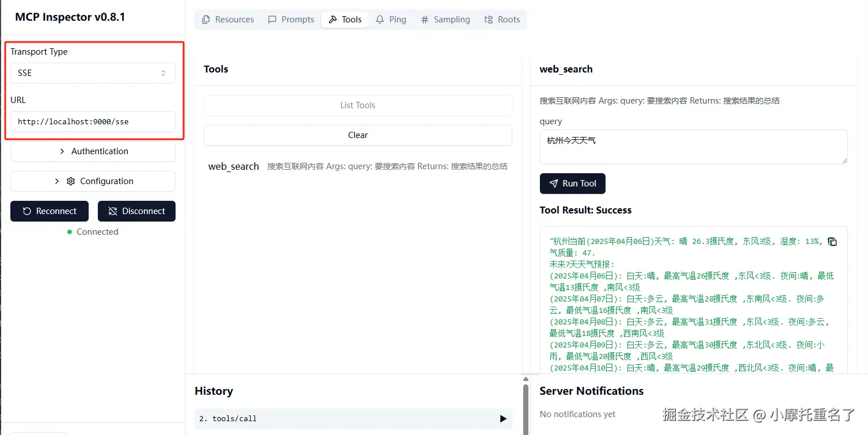Click the query text area
The height and width of the screenshot is (435, 868).
point(694,147)
